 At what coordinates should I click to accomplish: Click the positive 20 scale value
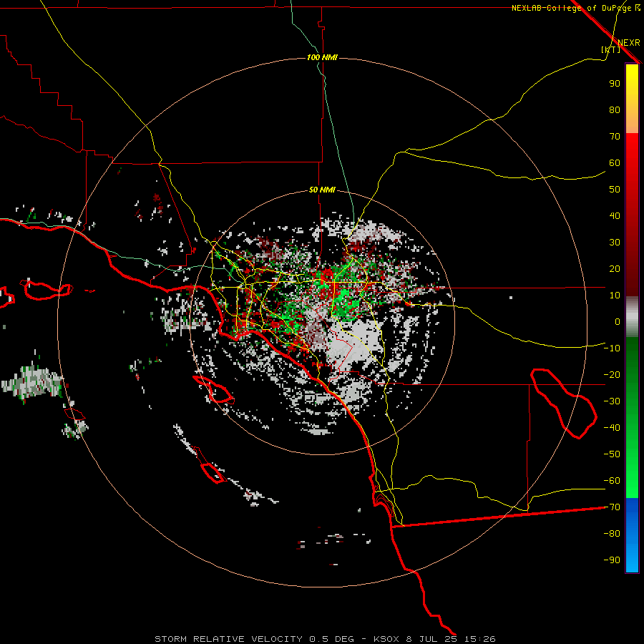pyautogui.click(x=615, y=269)
